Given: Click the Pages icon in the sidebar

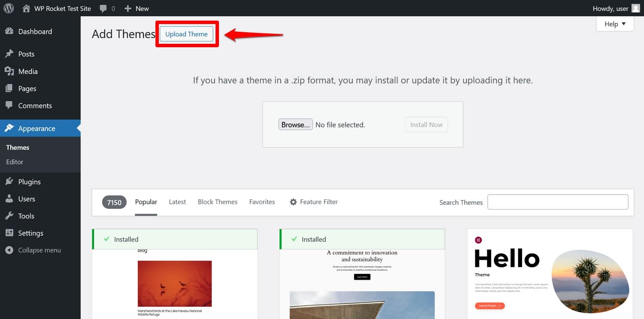Looking at the screenshot, I should coord(9,88).
